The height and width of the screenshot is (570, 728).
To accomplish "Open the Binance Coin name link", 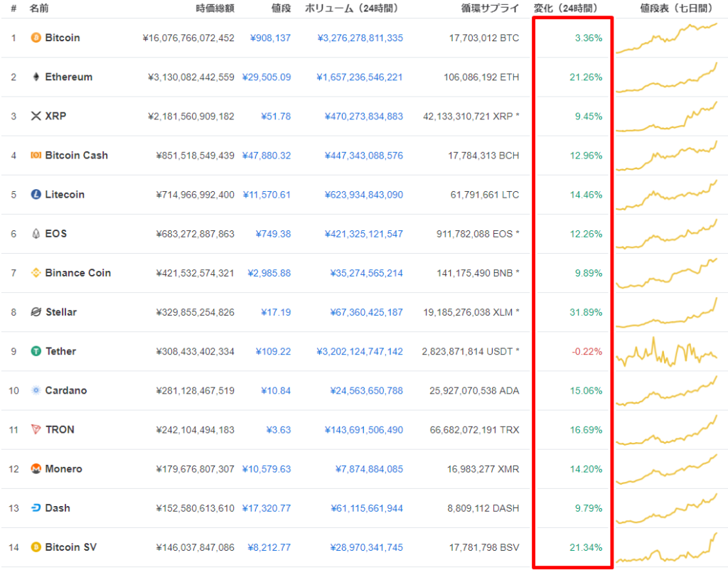I will pos(78,273).
